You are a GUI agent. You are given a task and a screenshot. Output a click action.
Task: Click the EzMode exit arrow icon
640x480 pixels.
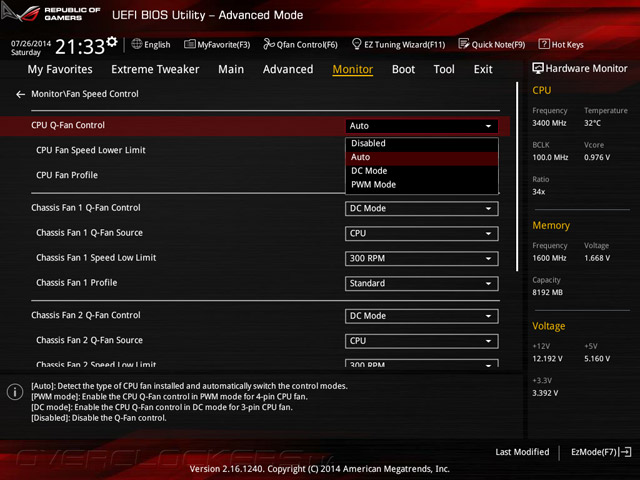[626, 452]
